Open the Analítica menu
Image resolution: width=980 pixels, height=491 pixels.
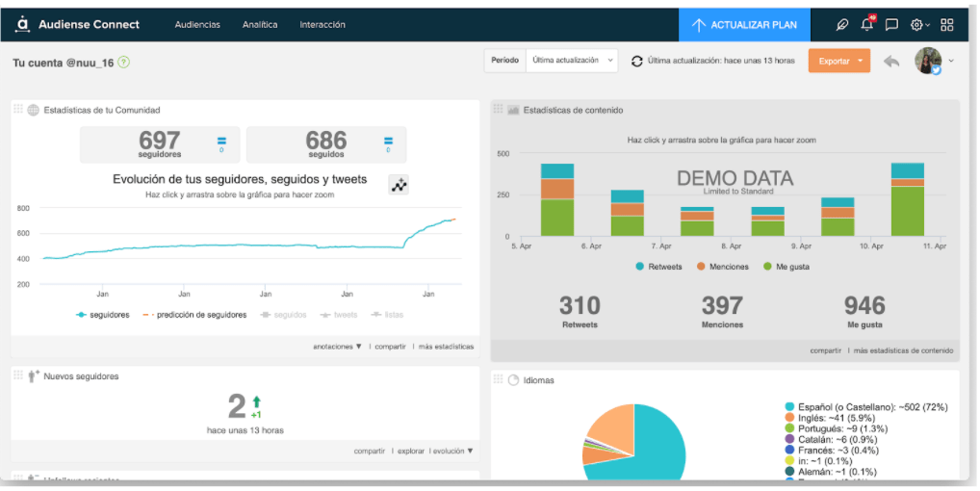point(260,25)
